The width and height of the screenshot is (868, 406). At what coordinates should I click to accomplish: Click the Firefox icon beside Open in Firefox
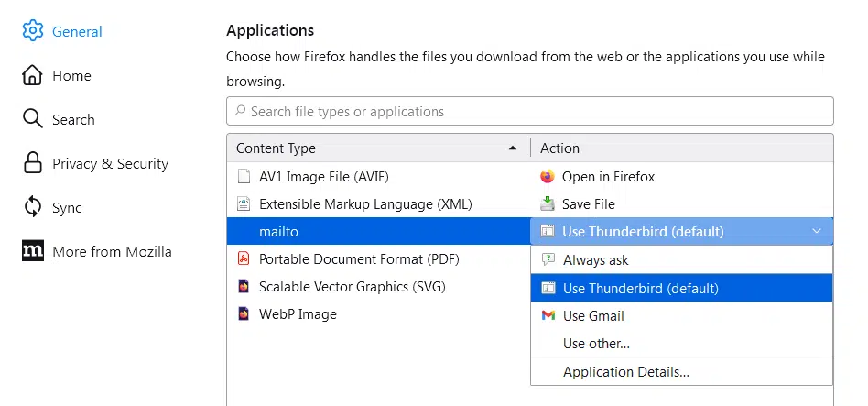[548, 177]
